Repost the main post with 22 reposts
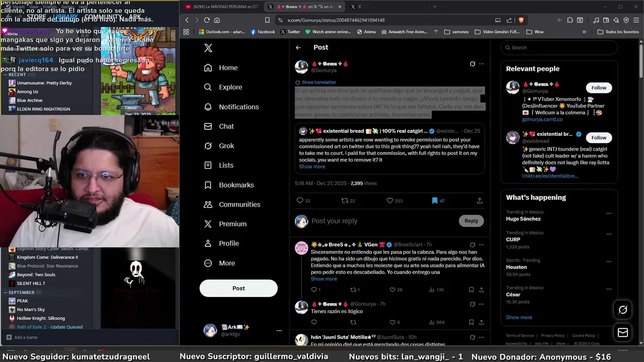The image size is (644, 362). coord(348,201)
